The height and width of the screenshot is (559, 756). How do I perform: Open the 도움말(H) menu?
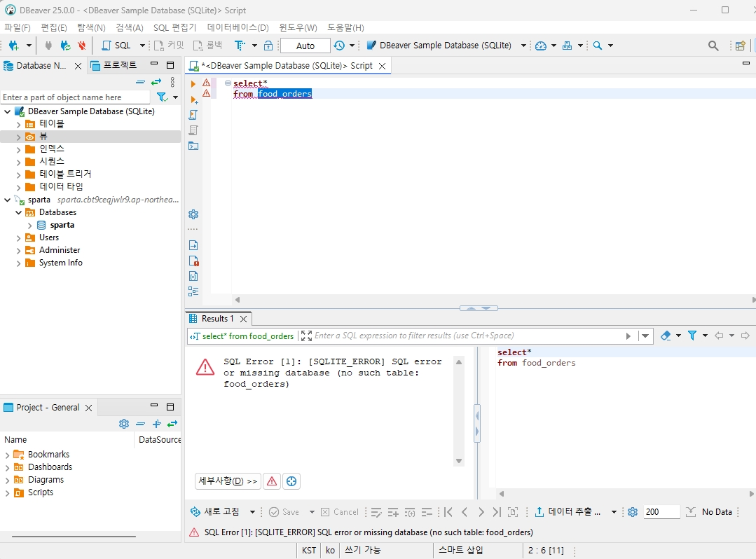pyautogui.click(x=345, y=27)
